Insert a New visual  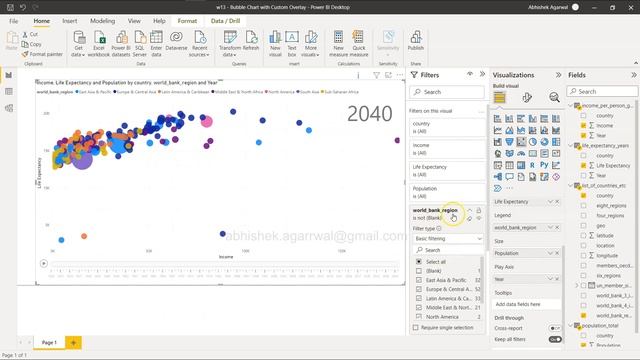pyautogui.click(x=275, y=44)
